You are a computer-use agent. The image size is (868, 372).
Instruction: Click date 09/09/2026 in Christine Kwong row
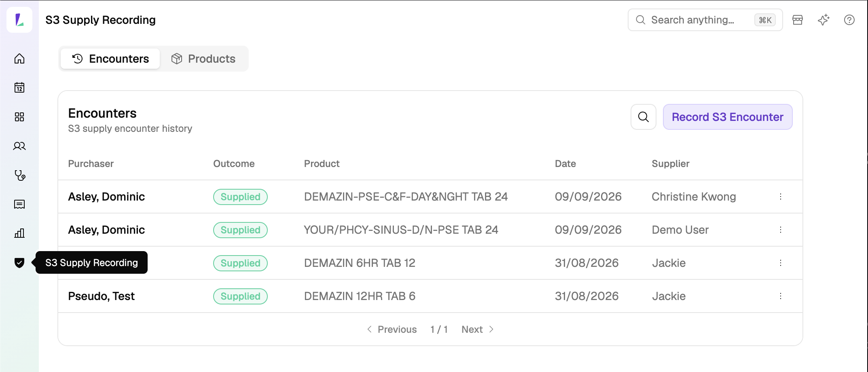tap(588, 197)
